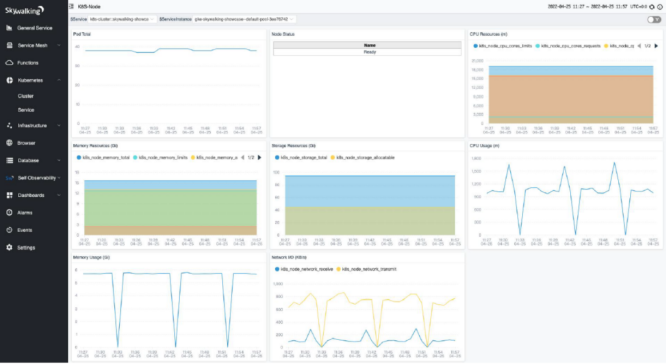Open General Service via its sidebar icon
Image resolution: width=667 pixels, height=364 pixels.
[9, 28]
